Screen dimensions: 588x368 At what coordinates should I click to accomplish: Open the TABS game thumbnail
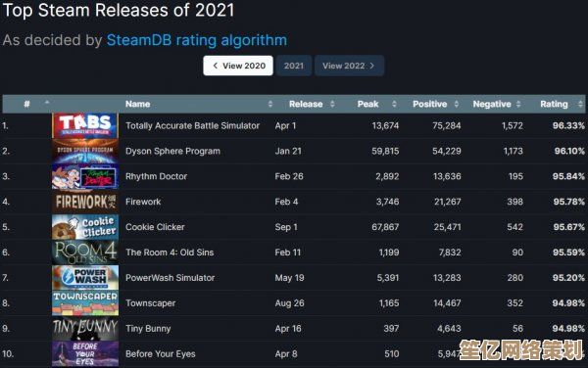85,126
